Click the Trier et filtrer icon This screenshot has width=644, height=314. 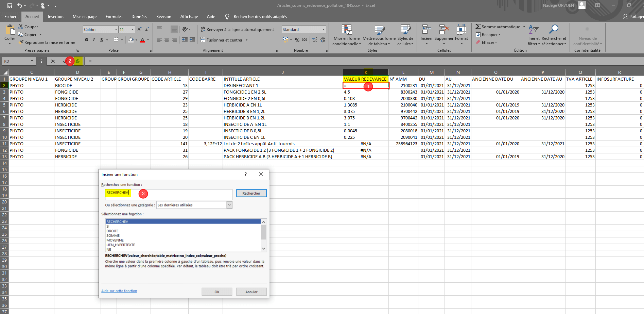533,30
